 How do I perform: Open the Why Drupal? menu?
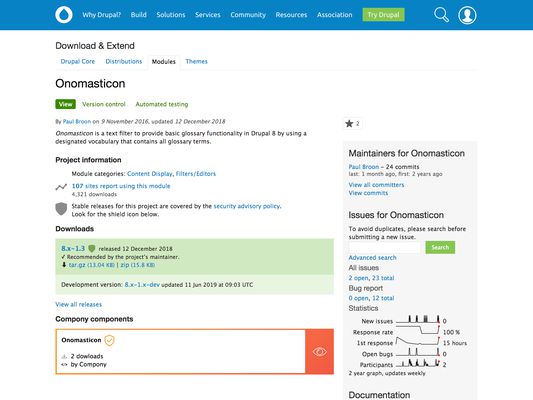point(102,15)
